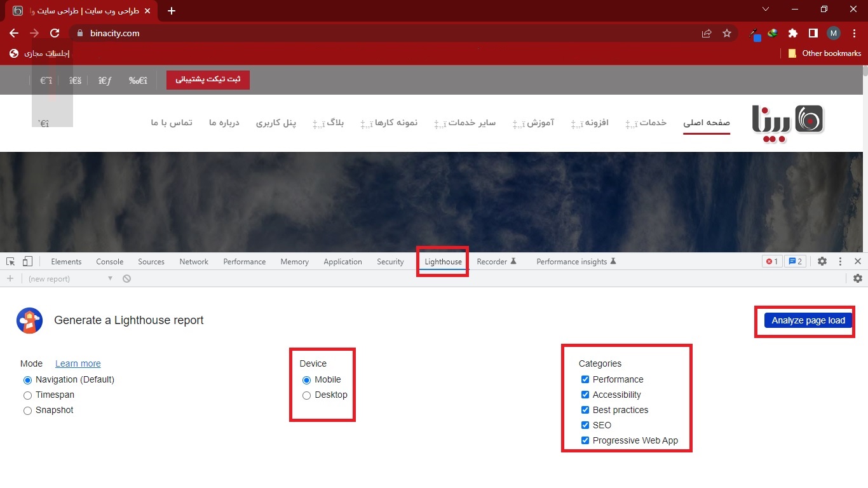Select the Timespan mode option

pyautogui.click(x=27, y=395)
